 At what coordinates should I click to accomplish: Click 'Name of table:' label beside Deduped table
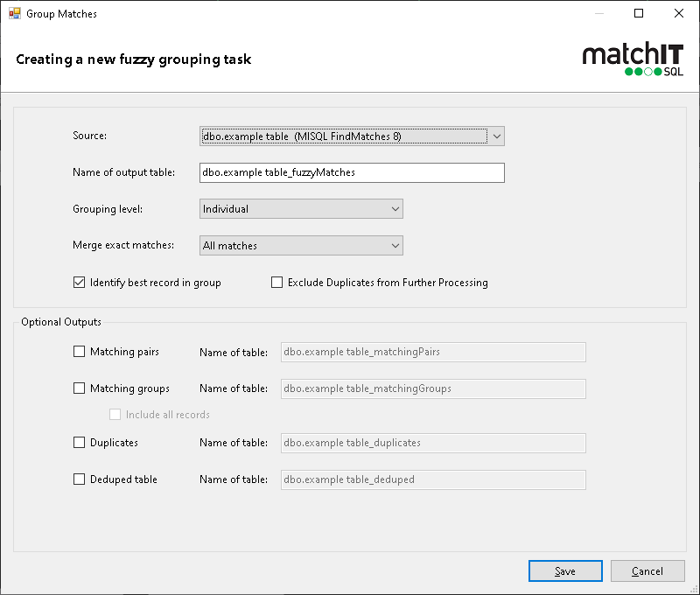pyautogui.click(x=234, y=479)
